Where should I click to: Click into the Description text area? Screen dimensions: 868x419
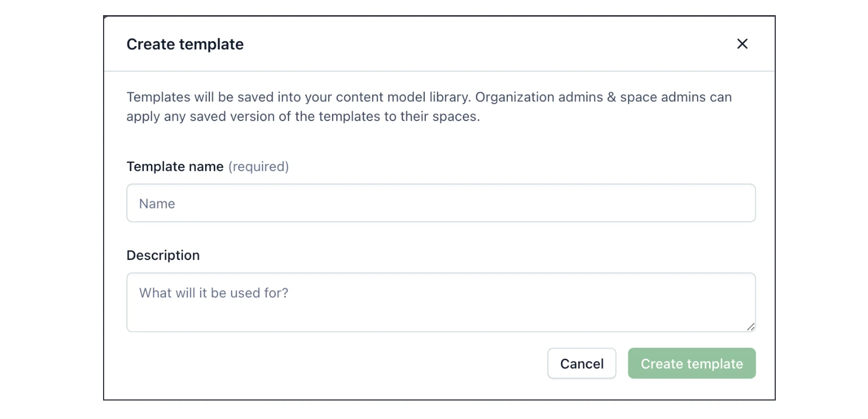point(441,302)
